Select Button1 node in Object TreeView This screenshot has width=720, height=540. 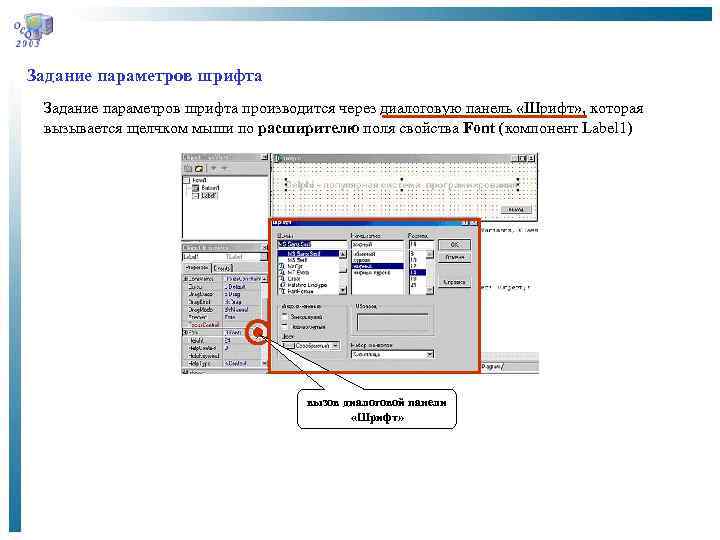pos(210,188)
